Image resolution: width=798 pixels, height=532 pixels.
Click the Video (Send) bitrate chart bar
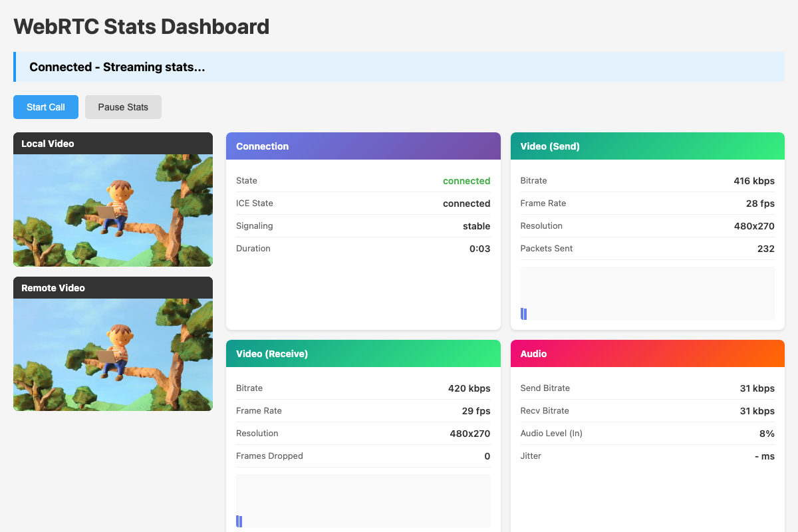(x=523, y=313)
